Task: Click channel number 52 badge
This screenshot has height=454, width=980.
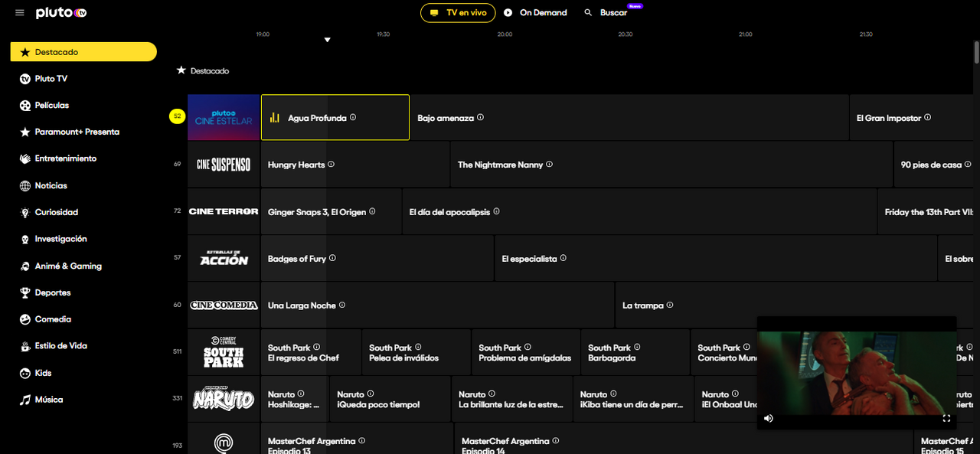Action: pos(177,116)
